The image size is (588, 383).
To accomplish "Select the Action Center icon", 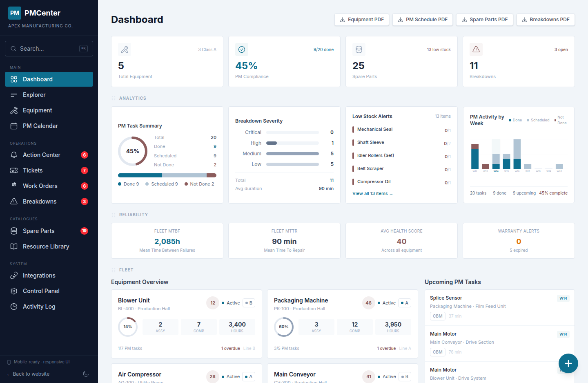I will pos(14,155).
